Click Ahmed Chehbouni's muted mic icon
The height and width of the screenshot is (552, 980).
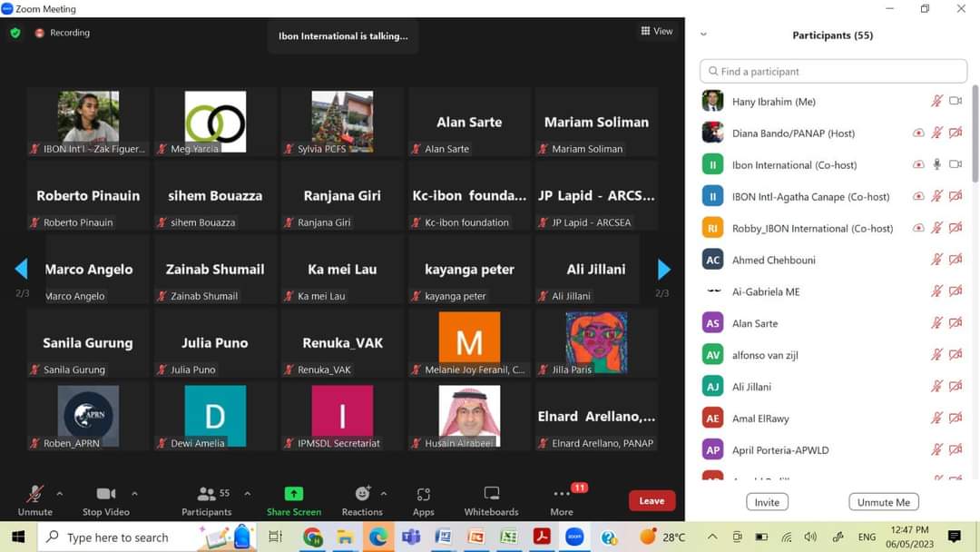pos(936,260)
